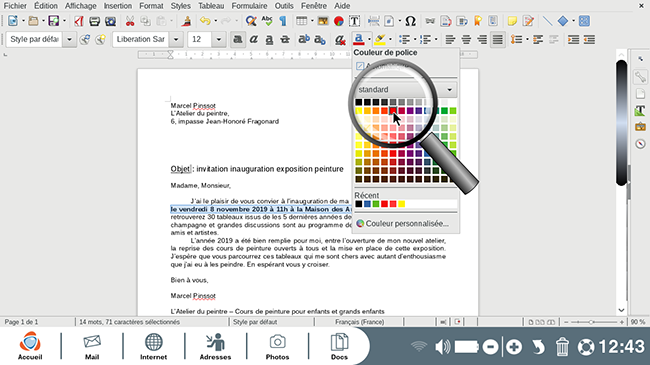Expand the line spacing arrow
The image size is (650, 365).
(526, 39)
